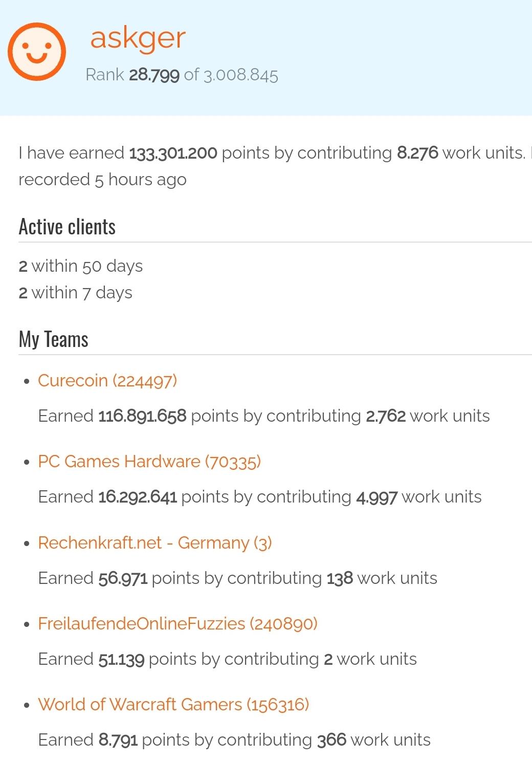
Task: Click Curecoin's 116.891.658 points value
Action: pos(142,416)
